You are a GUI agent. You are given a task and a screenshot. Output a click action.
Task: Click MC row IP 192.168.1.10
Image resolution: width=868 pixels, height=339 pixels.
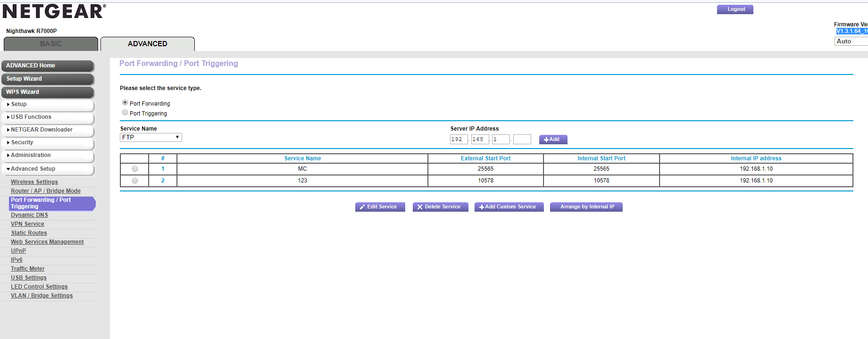tap(756, 169)
